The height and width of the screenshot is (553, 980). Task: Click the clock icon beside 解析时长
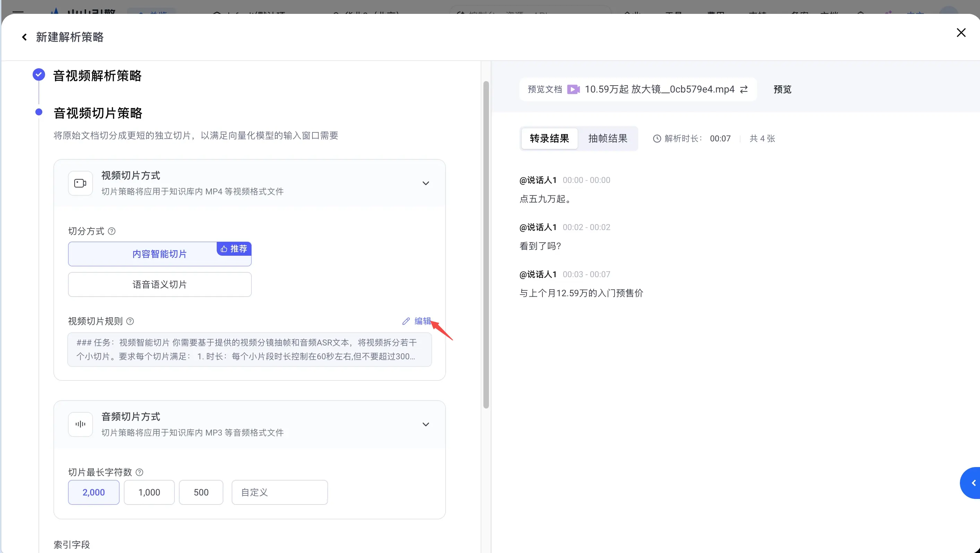click(x=657, y=139)
